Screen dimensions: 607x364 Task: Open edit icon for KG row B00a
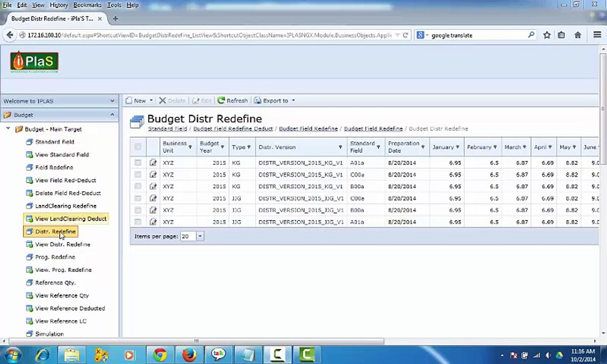point(153,186)
